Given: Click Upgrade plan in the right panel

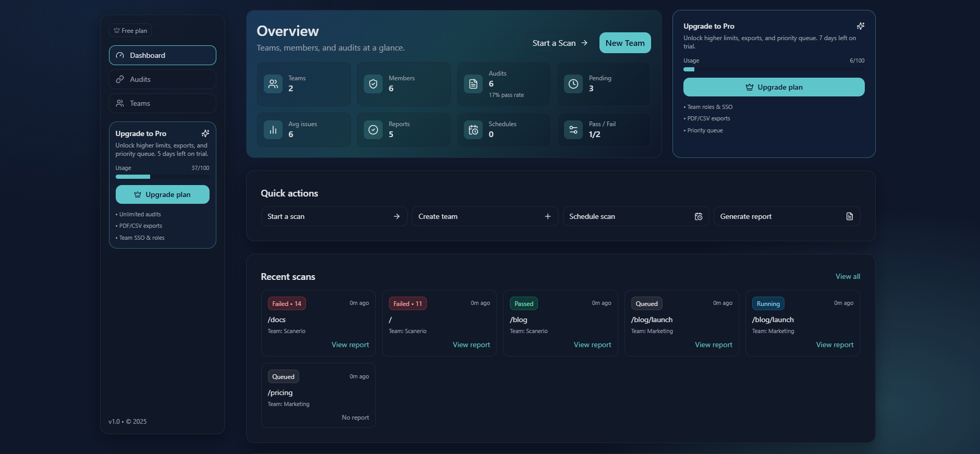Looking at the screenshot, I should point(774,87).
